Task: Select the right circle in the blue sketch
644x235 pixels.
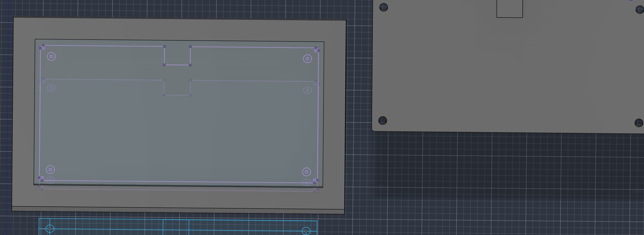Action: coord(306,231)
